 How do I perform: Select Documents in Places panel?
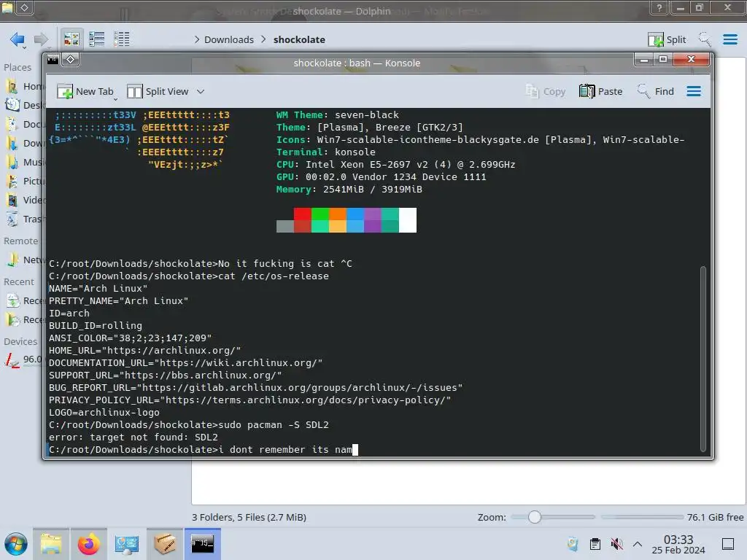[x=24, y=124]
